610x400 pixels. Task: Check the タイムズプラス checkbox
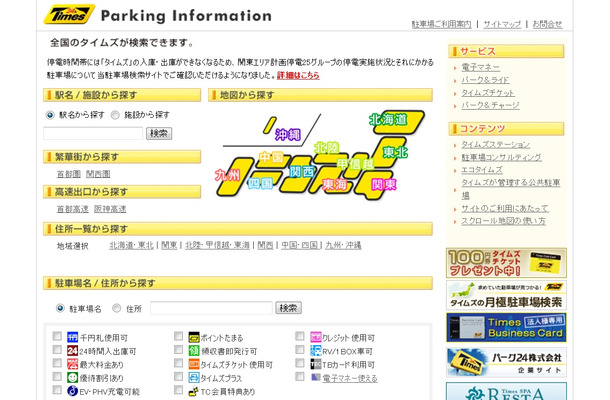(179, 376)
